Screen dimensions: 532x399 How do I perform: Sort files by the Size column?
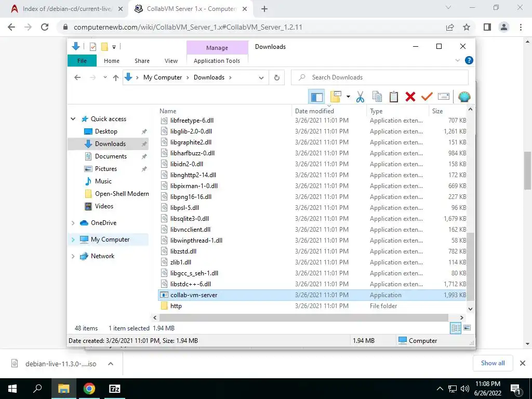(437, 111)
